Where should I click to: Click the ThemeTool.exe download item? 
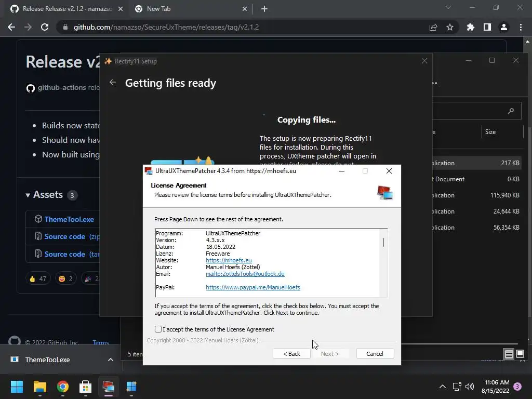pos(47,360)
